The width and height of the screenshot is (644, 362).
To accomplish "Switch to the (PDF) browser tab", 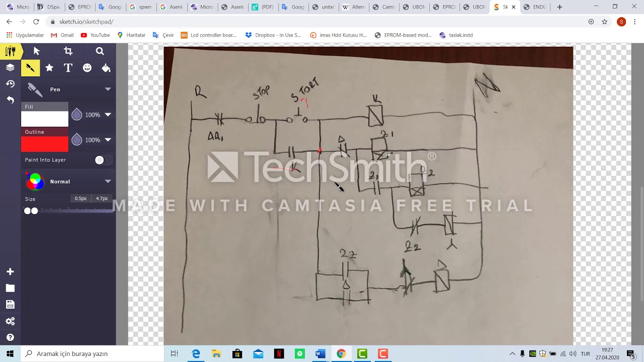I will [262, 7].
